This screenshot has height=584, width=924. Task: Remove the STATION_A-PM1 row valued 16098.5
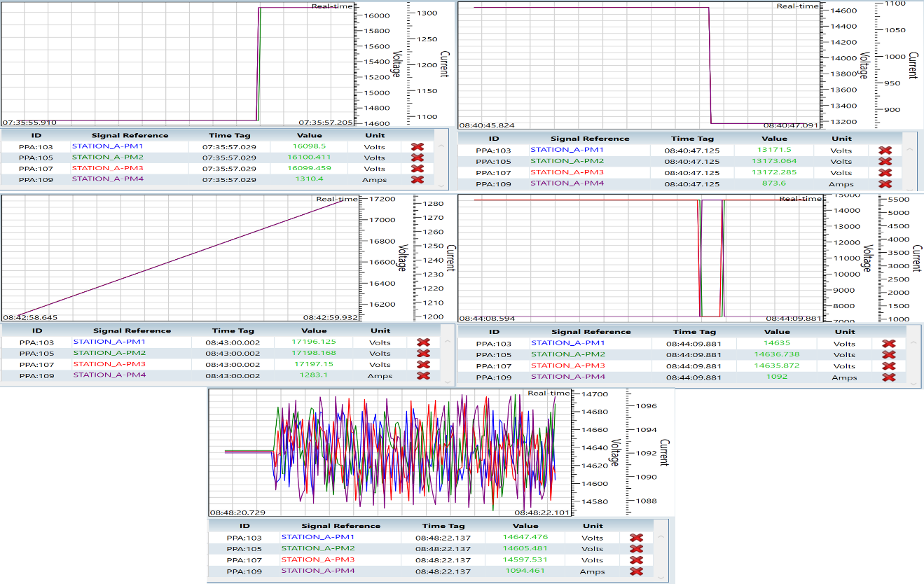click(418, 147)
